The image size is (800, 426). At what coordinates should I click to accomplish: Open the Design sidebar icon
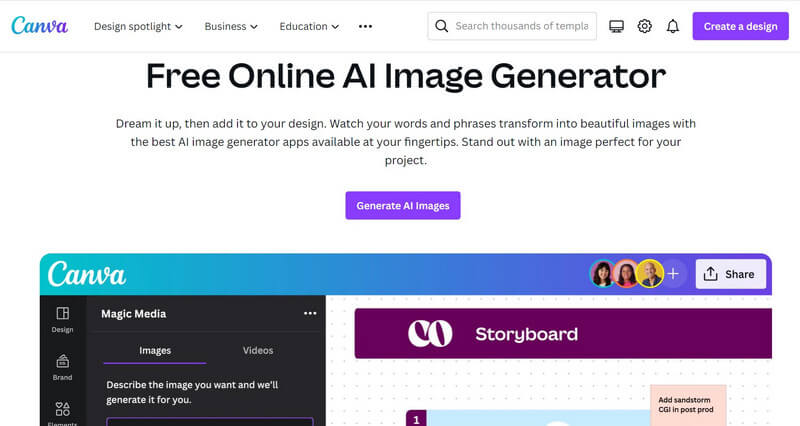[x=62, y=320]
